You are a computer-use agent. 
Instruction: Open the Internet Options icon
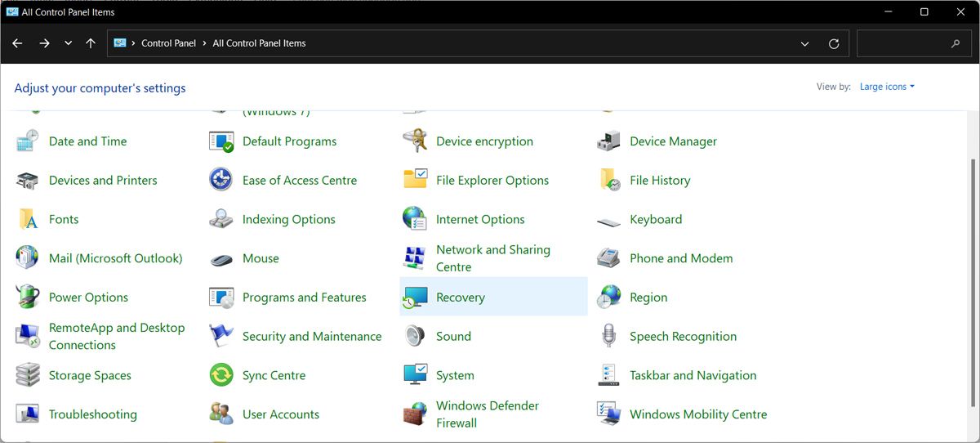[415, 220]
